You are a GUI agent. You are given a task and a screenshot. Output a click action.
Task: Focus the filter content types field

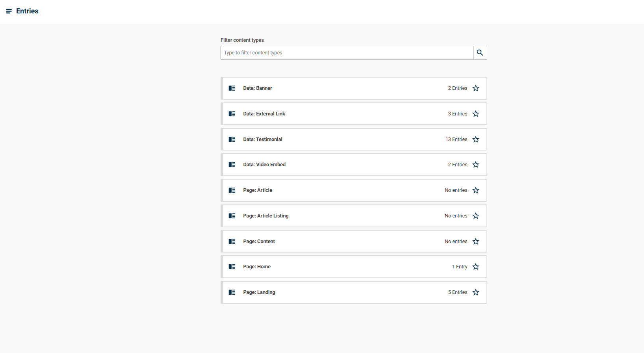(x=347, y=53)
